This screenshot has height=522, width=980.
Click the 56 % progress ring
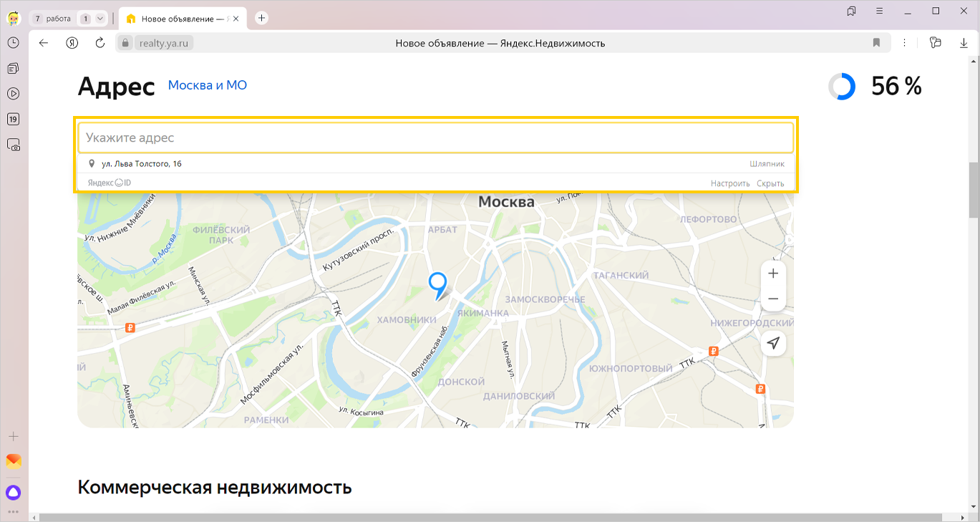(842, 87)
